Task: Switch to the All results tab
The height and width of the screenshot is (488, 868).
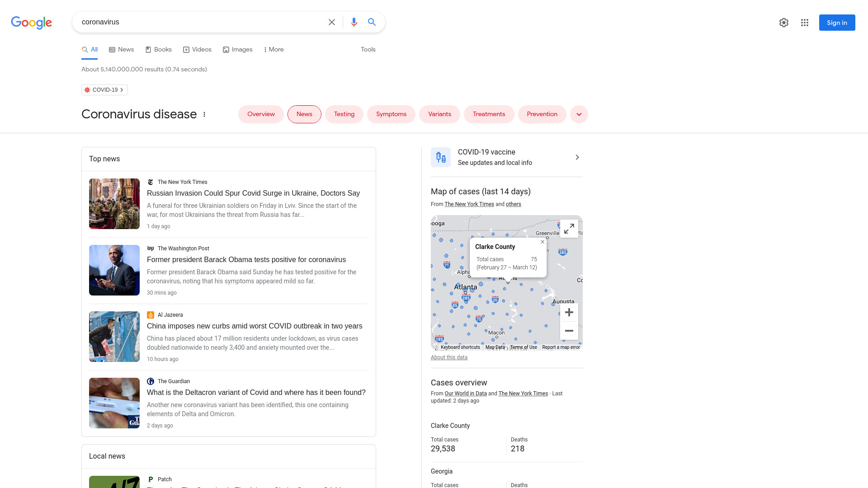Action: (x=90, y=50)
